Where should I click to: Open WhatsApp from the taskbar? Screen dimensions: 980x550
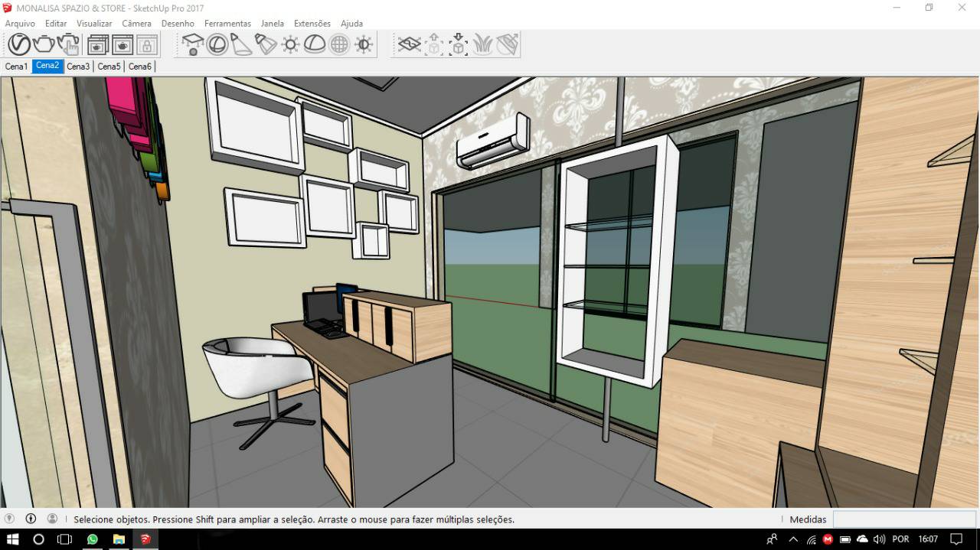tap(93, 539)
